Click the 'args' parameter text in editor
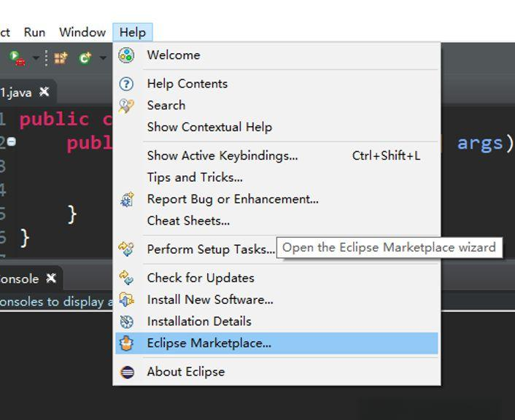The height and width of the screenshot is (420, 515). (480, 143)
